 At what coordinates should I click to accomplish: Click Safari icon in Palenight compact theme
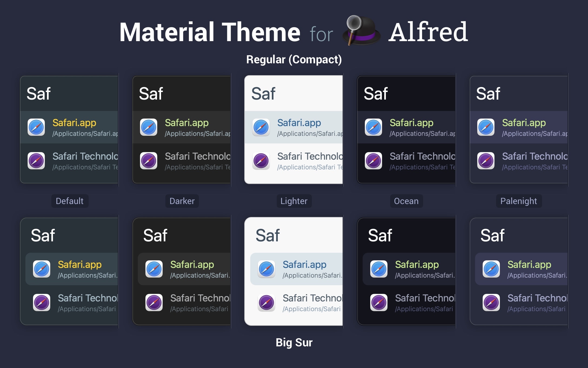click(x=486, y=127)
